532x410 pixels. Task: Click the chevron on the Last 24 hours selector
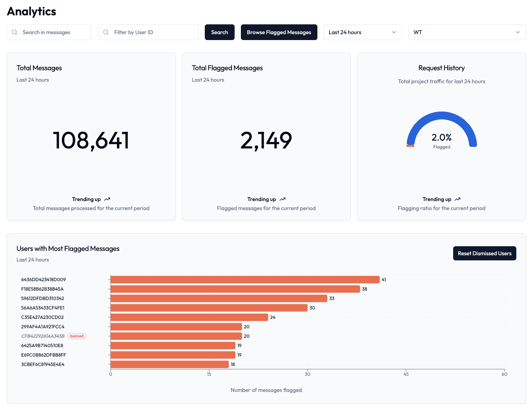[x=394, y=32]
